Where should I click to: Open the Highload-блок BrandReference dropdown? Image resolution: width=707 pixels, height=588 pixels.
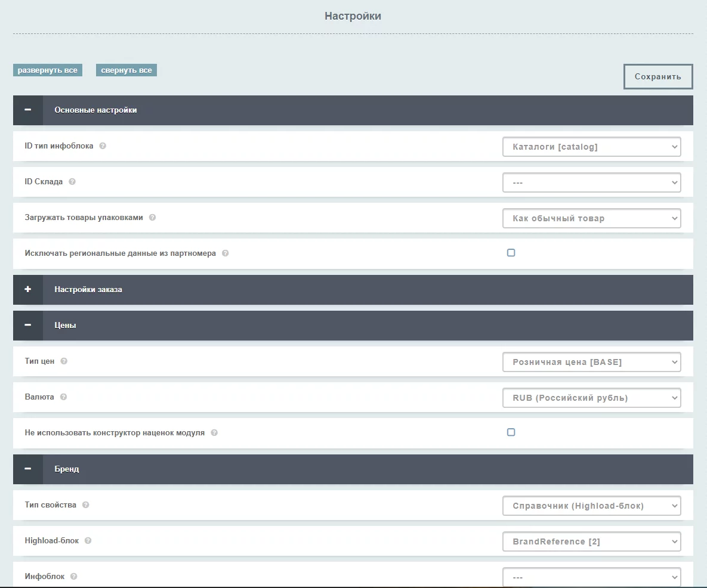(x=591, y=541)
